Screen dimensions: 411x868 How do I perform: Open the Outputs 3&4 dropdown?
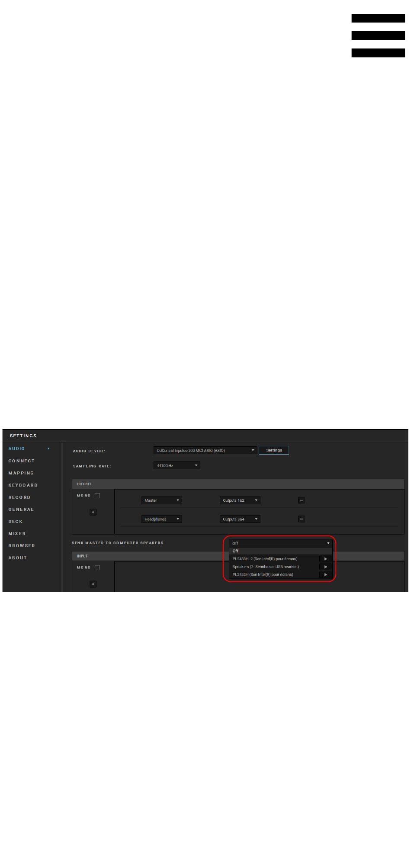tap(240, 519)
